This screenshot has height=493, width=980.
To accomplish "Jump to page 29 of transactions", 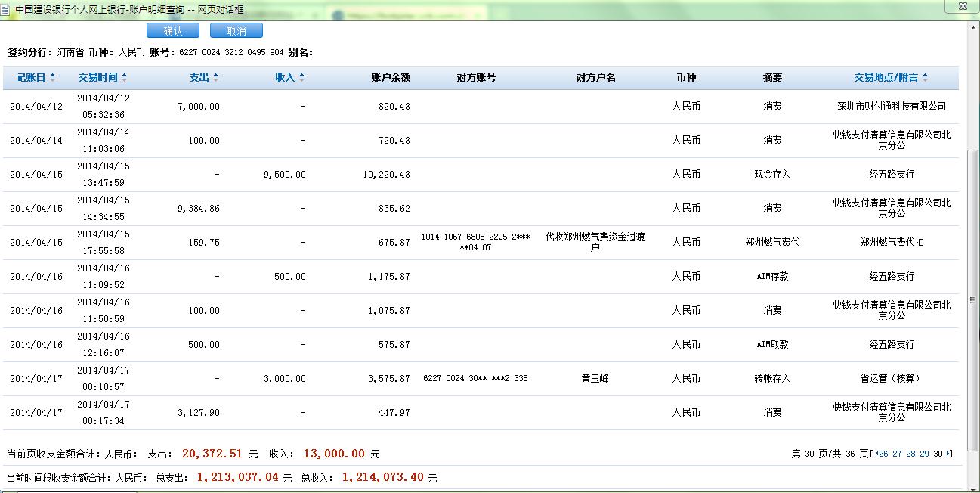I will [924, 454].
